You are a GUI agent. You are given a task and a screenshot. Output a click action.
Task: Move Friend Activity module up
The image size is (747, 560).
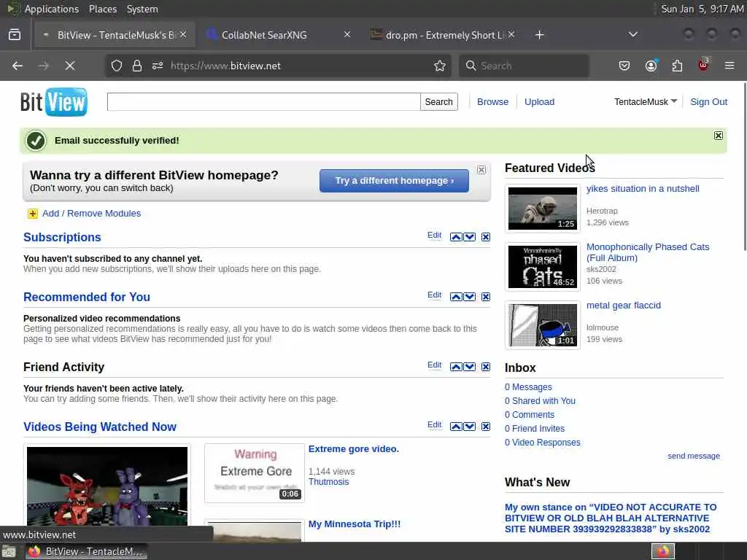(456, 367)
